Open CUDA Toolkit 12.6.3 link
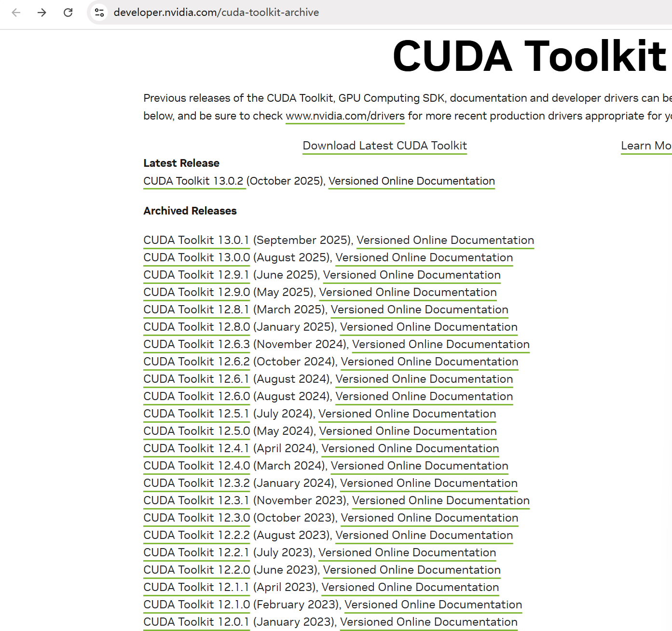Screen dimensions: 672x631 coord(196,345)
